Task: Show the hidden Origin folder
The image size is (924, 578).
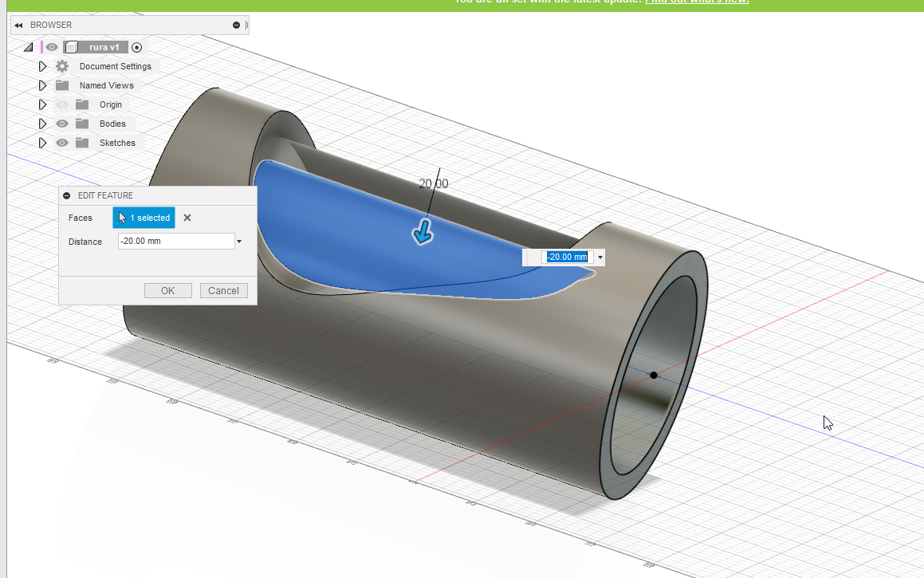Action: pyautogui.click(x=62, y=105)
